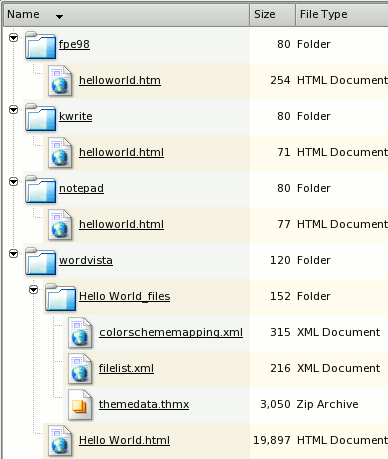Collapse the wordvista folder
388x459 pixels.
click(x=13, y=254)
